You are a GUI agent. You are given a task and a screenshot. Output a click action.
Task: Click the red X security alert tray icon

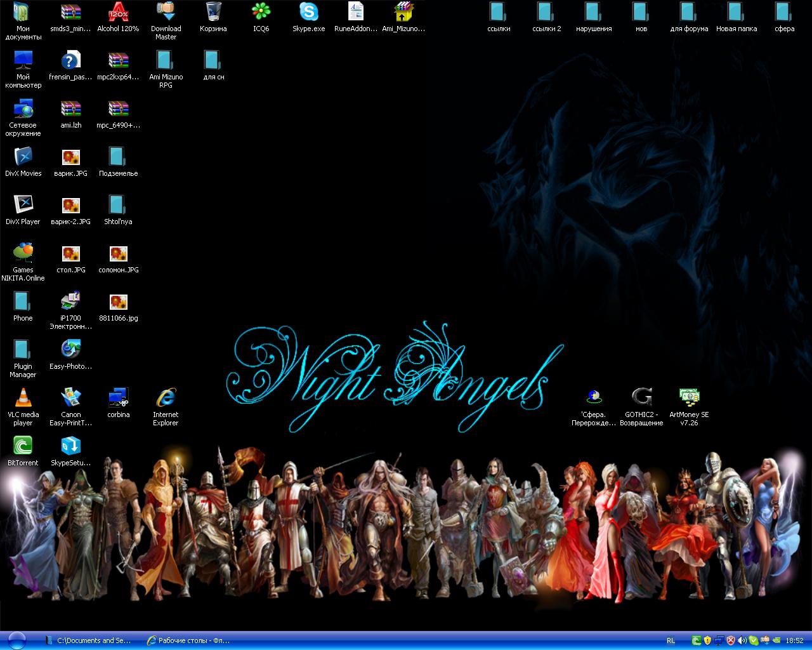[x=731, y=641]
